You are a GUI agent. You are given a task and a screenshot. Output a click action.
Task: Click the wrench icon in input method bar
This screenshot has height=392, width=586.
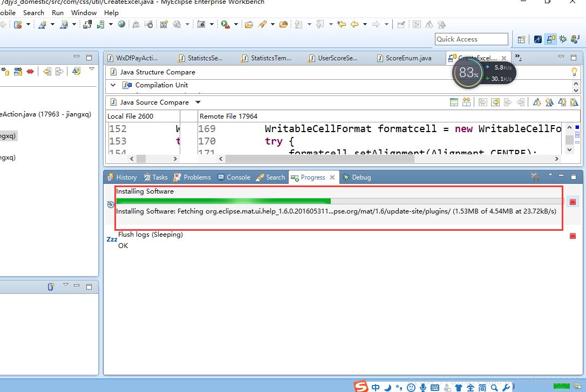[506, 388]
